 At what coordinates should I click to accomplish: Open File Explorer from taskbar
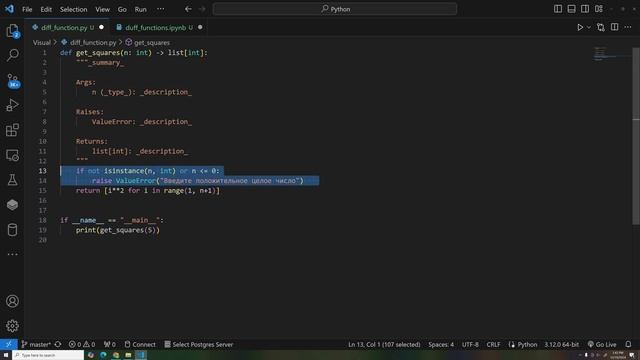pos(128,355)
